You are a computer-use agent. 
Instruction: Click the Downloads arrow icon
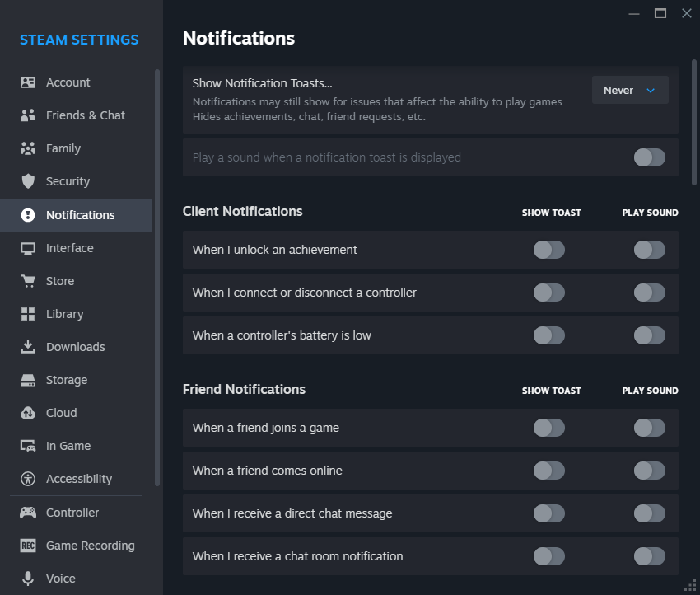[28, 347]
